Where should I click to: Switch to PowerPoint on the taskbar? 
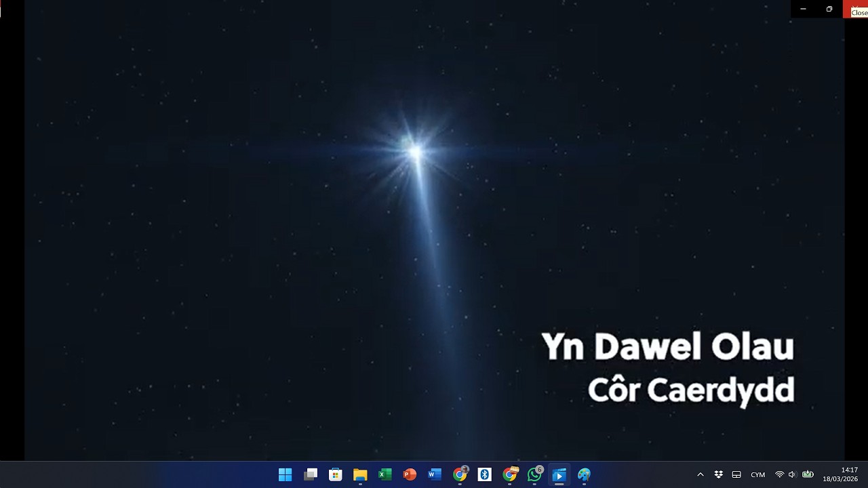coord(410,474)
